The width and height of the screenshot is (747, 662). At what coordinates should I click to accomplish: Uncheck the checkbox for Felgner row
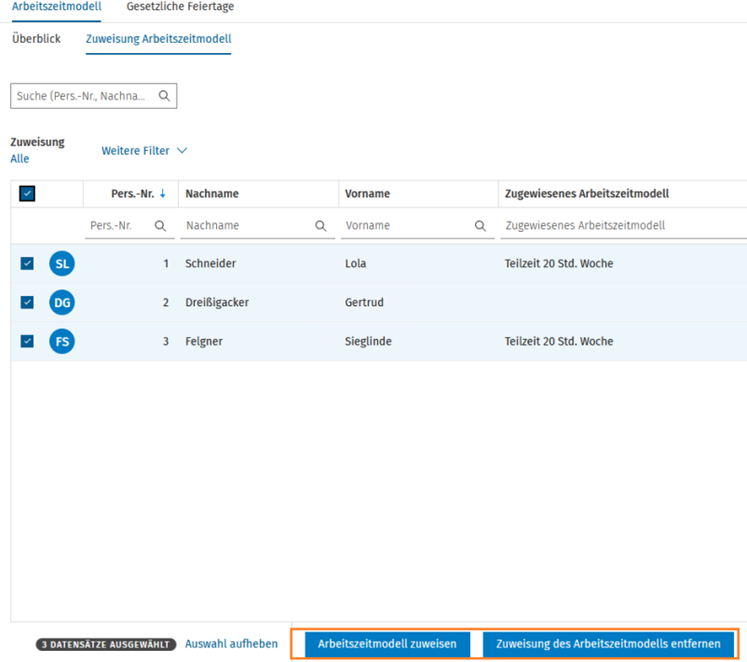(x=27, y=341)
